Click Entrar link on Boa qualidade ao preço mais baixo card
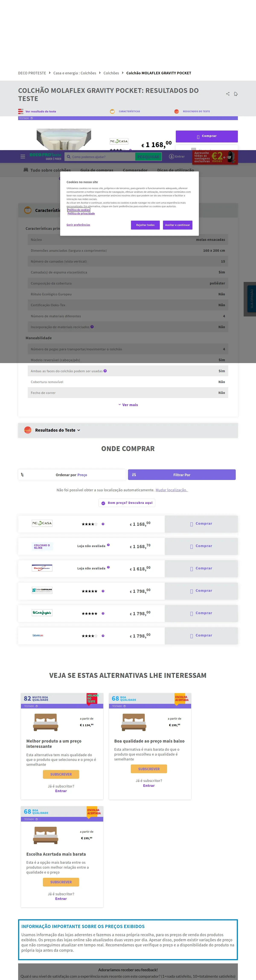256x980 pixels. coord(149,786)
